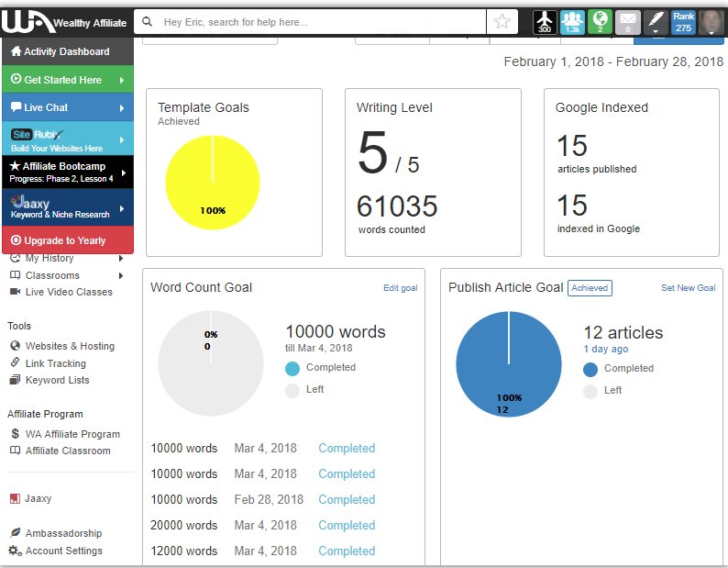Open the envelope messages icon
Screen dimensions: 728x568
tap(628, 22)
